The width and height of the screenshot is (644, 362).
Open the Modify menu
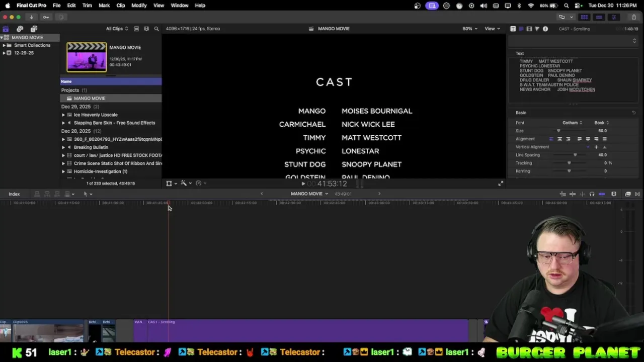point(139,6)
